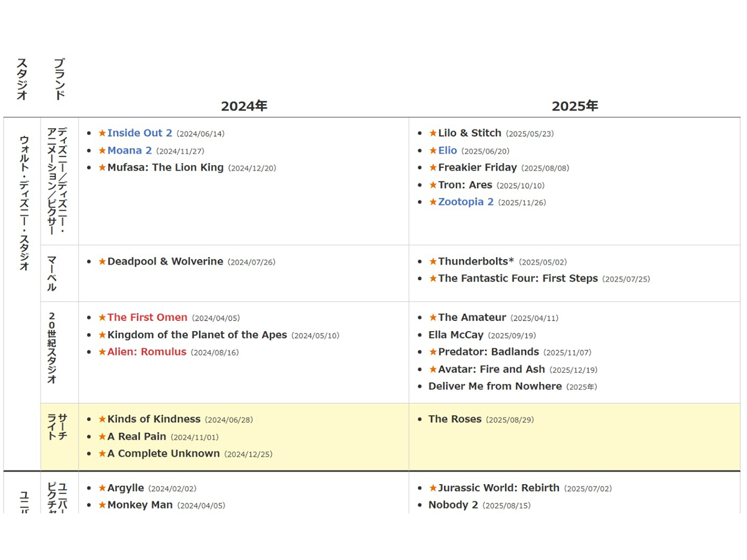This screenshot has height=560, width=747.
Task: Select the スタジオ column header
Action: [22, 79]
